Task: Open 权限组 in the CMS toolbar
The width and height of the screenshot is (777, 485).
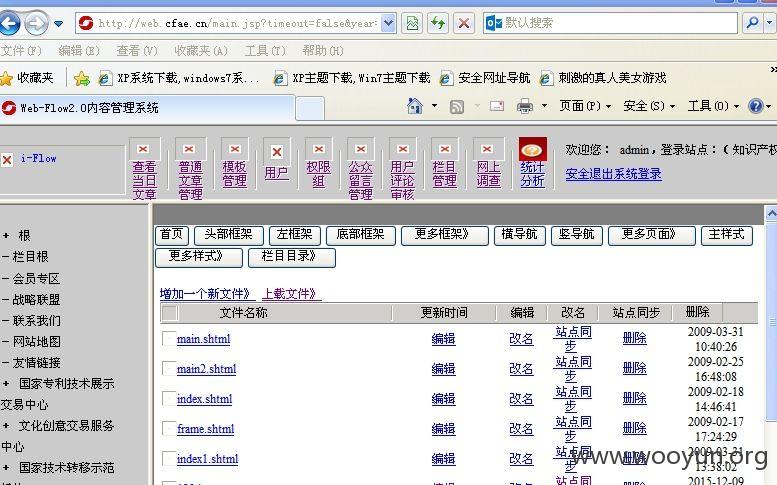Action: pos(319,163)
